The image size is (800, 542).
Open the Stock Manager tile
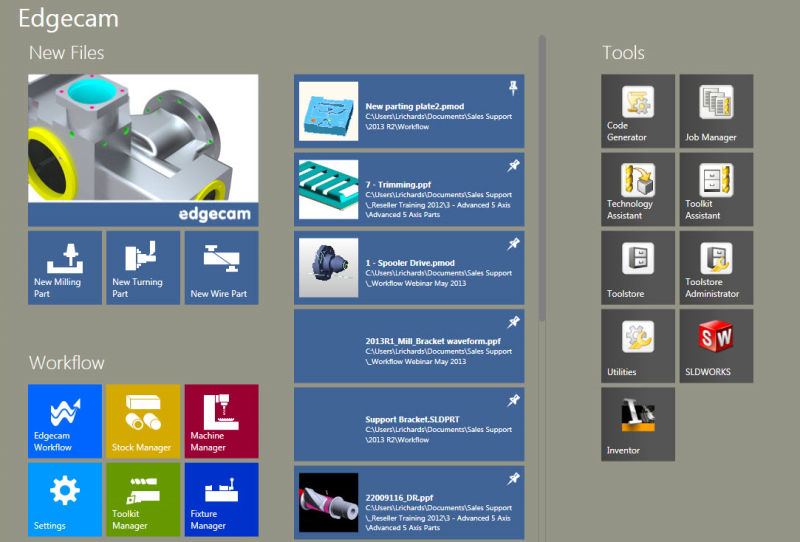click(x=143, y=421)
